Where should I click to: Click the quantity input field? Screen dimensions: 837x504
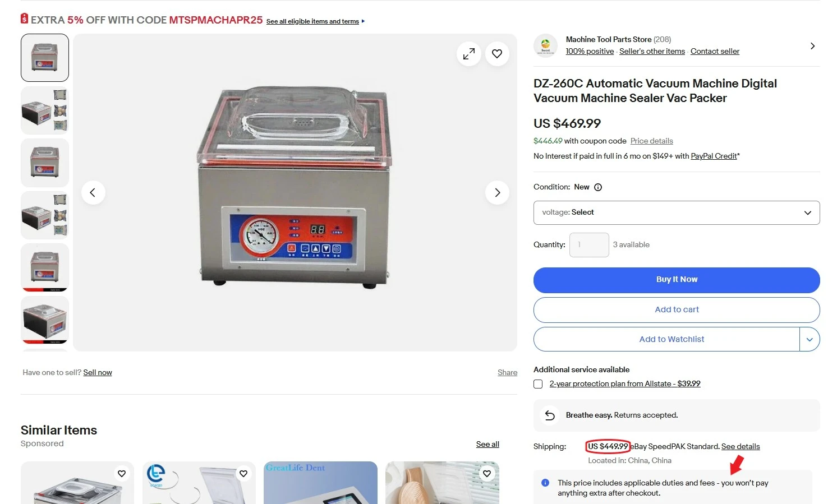click(x=589, y=245)
